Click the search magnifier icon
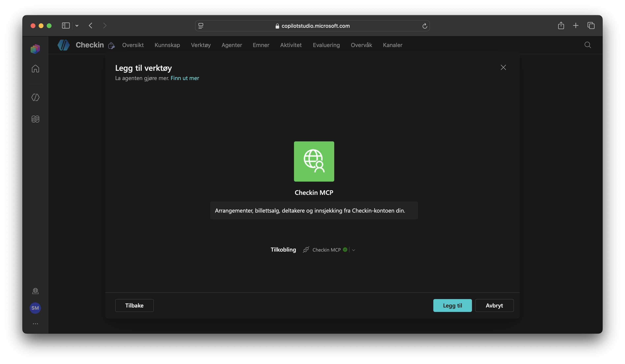Viewport: 625px width, 364px height. click(588, 45)
